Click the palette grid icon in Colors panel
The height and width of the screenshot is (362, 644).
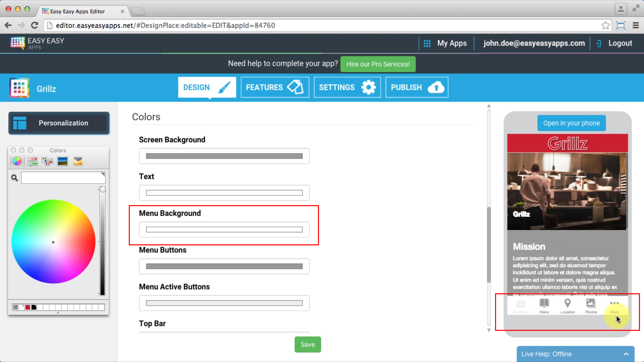(x=47, y=161)
